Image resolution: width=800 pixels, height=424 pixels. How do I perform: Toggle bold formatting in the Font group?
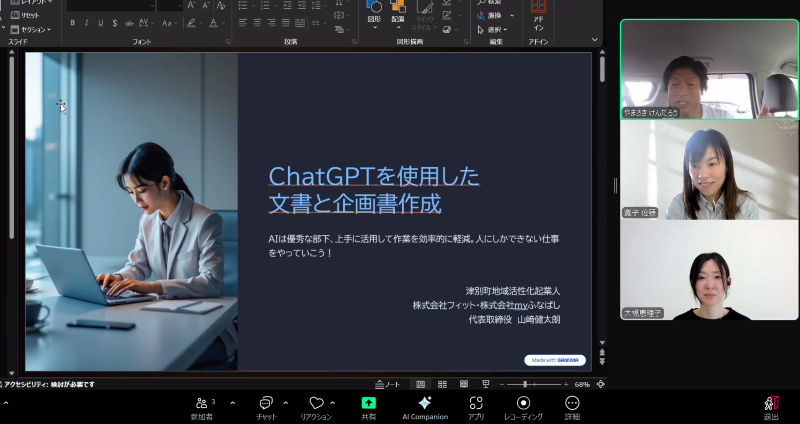tap(72, 23)
